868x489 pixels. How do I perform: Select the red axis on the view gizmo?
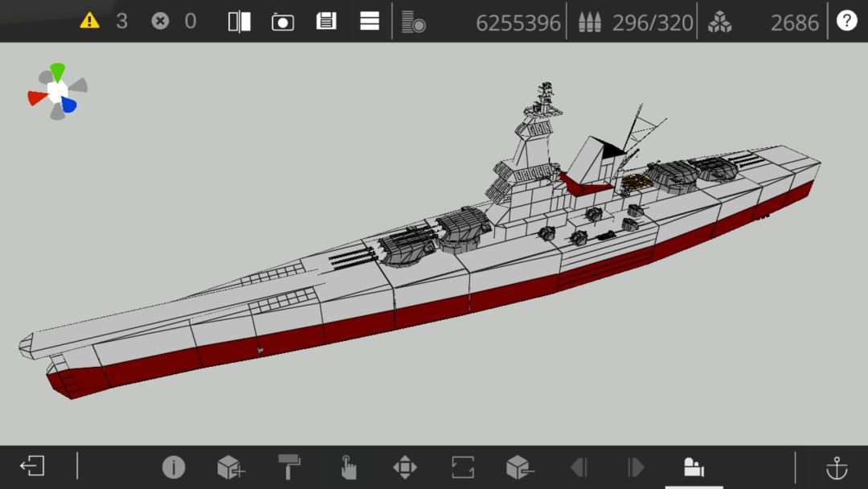tap(38, 98)
